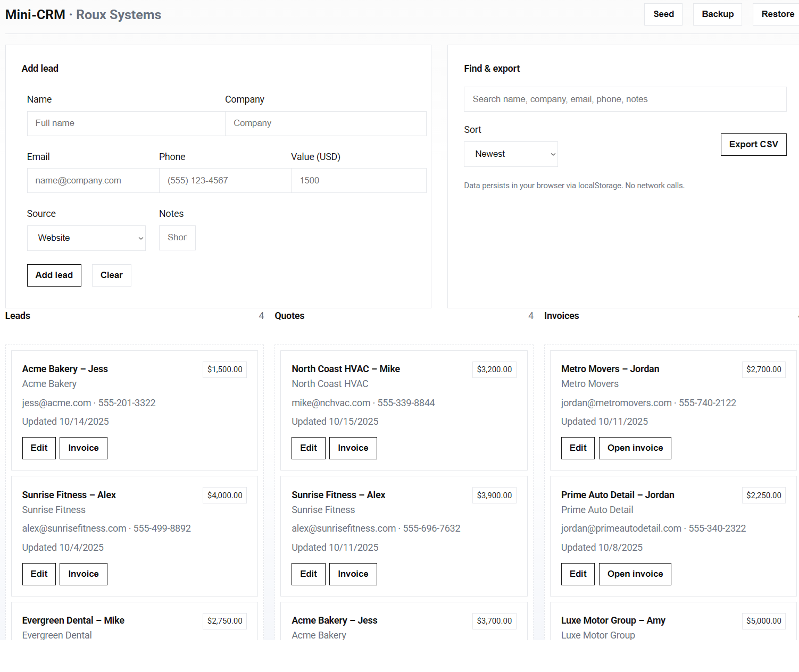Click the Seed button
The height and width of the screenshot is (672, 799).
point(663,14)
